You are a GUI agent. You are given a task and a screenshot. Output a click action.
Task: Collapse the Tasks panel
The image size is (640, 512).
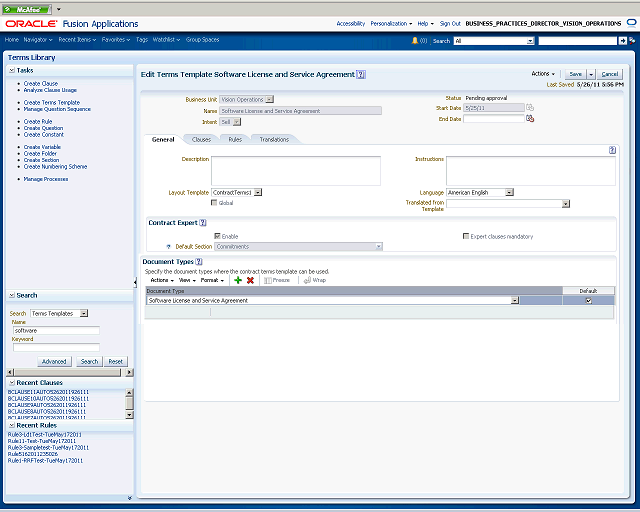[12, 70]
